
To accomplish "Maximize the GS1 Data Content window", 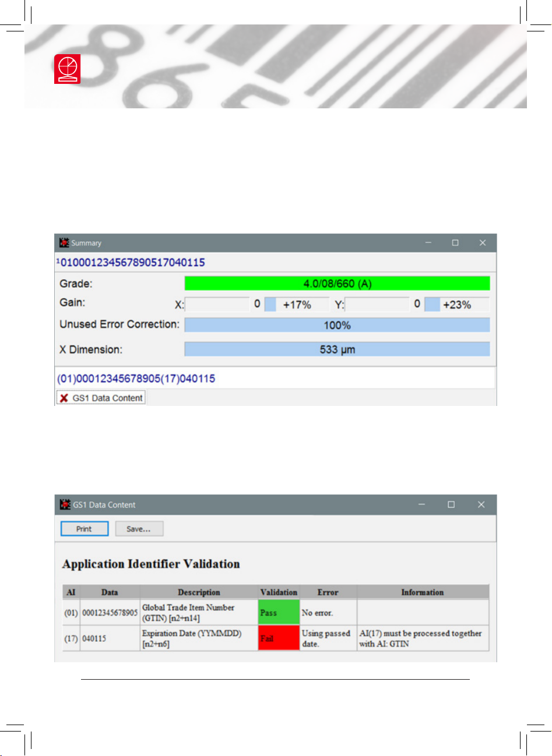I will click(451, 504).
